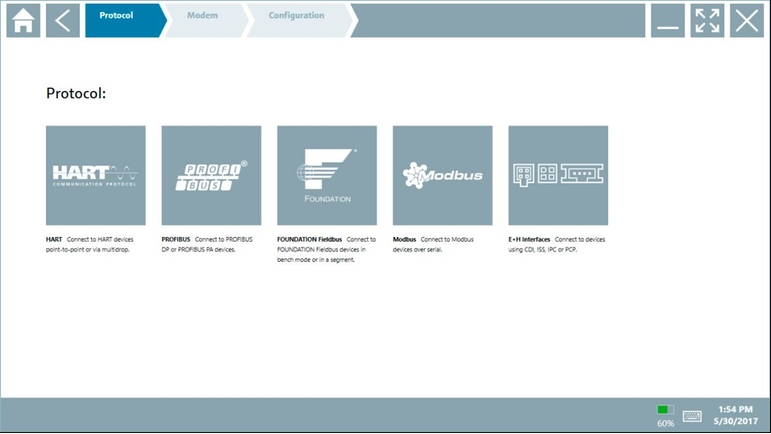Close the application window
771x434 pixels.
coord(747,21)
